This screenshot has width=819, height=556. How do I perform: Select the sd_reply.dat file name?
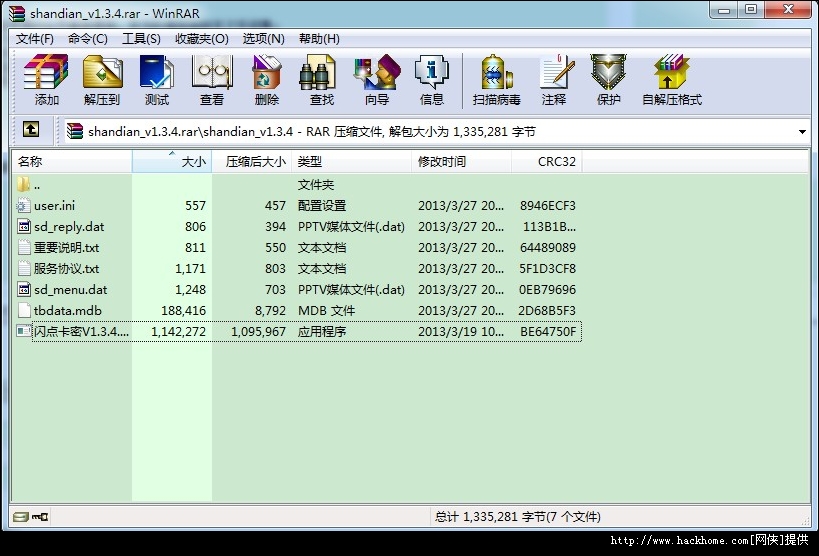coord(69,226)
